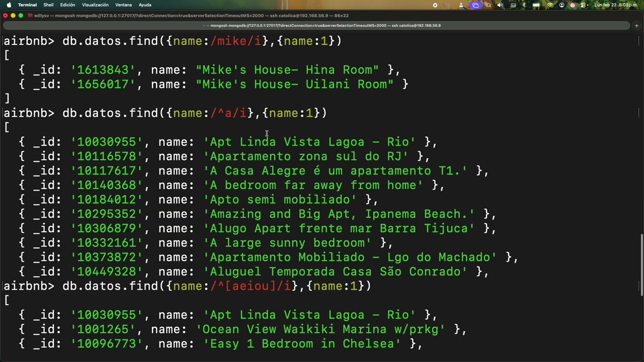The width and height of the screenshot is (644, 362).
Task: Click the battery status icon
Action: [x=536, y=5]
